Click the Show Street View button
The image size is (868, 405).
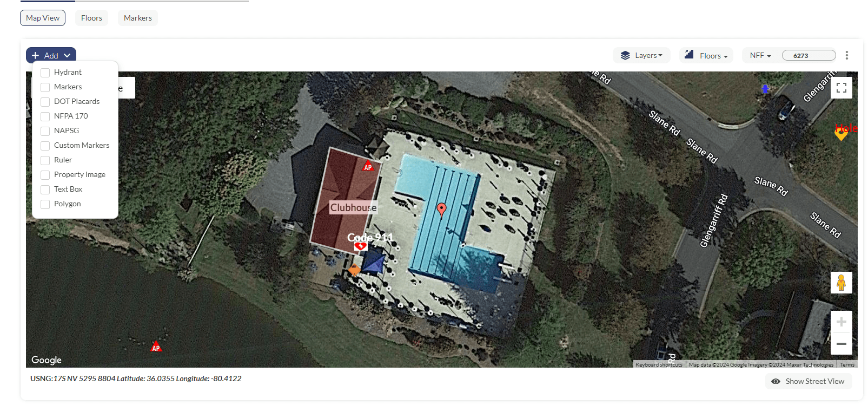click(x=809, y=381)
